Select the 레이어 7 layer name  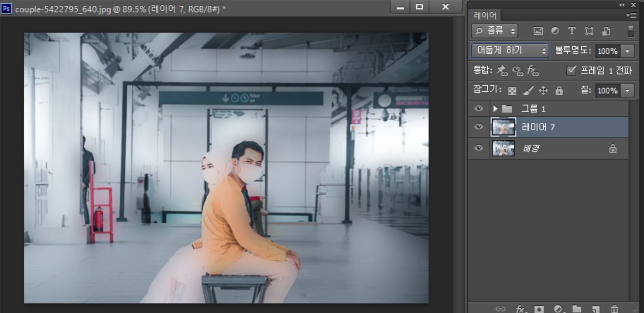pyautogui.click(x=538, y=127)
